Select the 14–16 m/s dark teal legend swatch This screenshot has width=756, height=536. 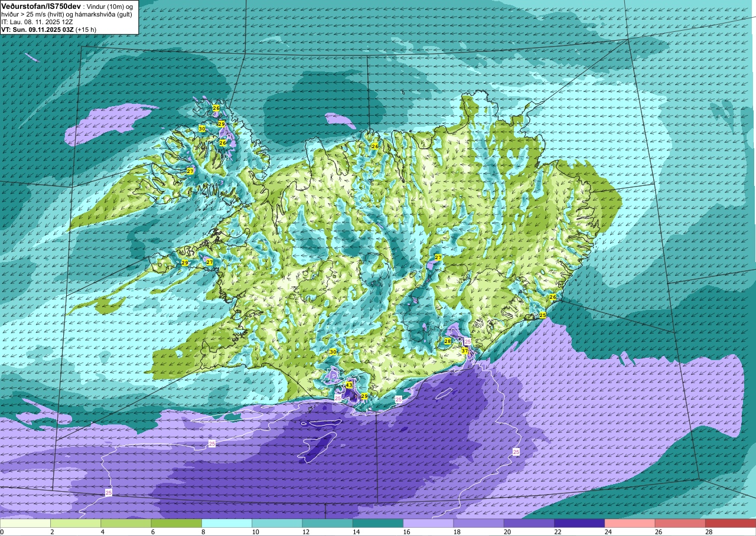click(378, 523)
